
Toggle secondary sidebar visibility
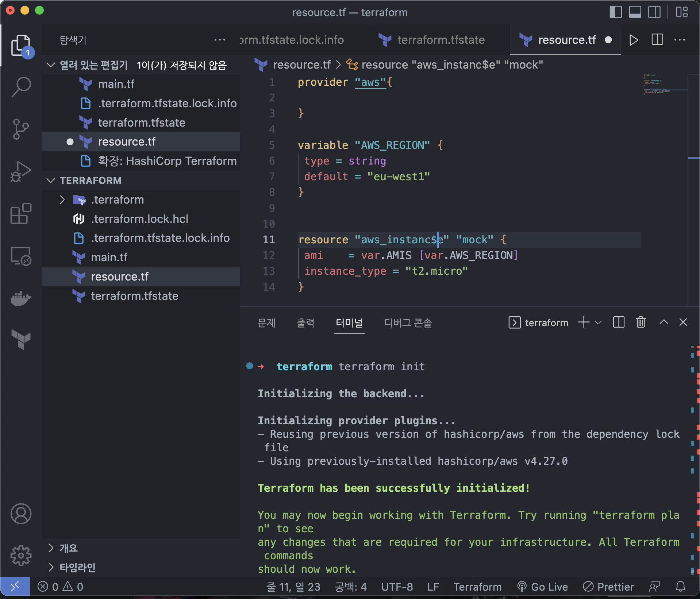coord(654,12)
